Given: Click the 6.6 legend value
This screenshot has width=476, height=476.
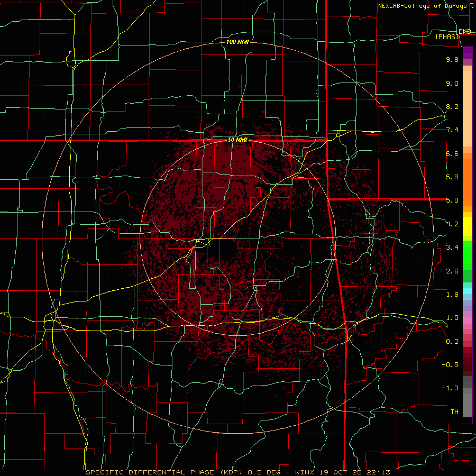Looking at the screenshot, I should [452, 153].
